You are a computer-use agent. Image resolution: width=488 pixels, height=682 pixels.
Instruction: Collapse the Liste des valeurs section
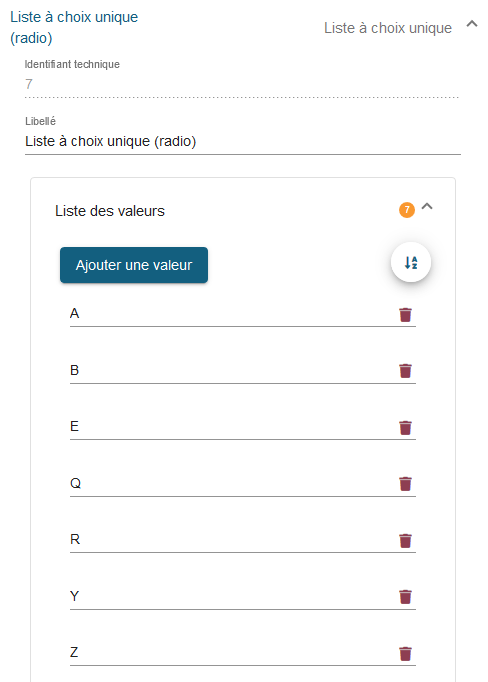point(427,207)
